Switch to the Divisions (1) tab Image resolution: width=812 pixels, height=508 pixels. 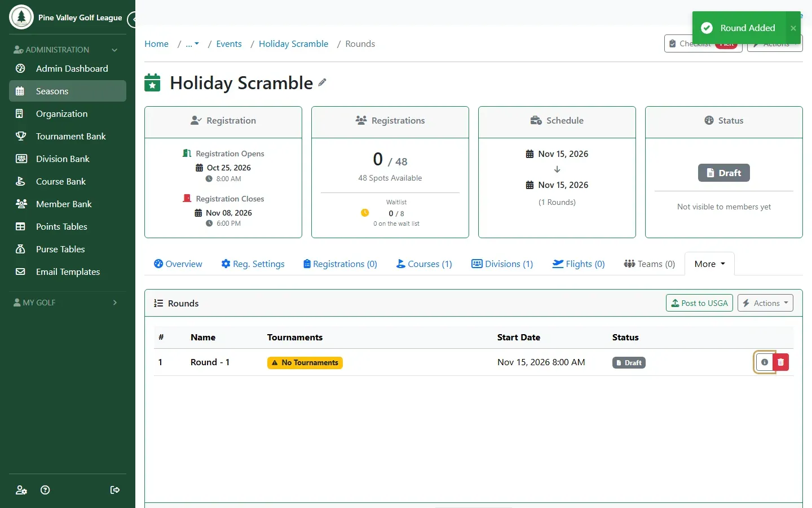(x=502, y=264)
